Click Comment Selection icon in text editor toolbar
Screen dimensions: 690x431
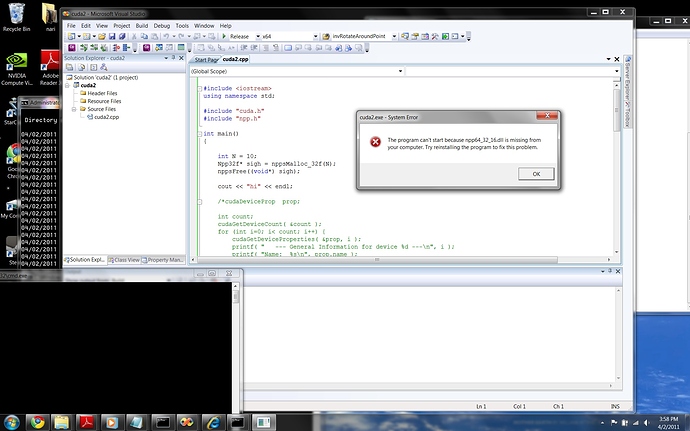[266, 48]
